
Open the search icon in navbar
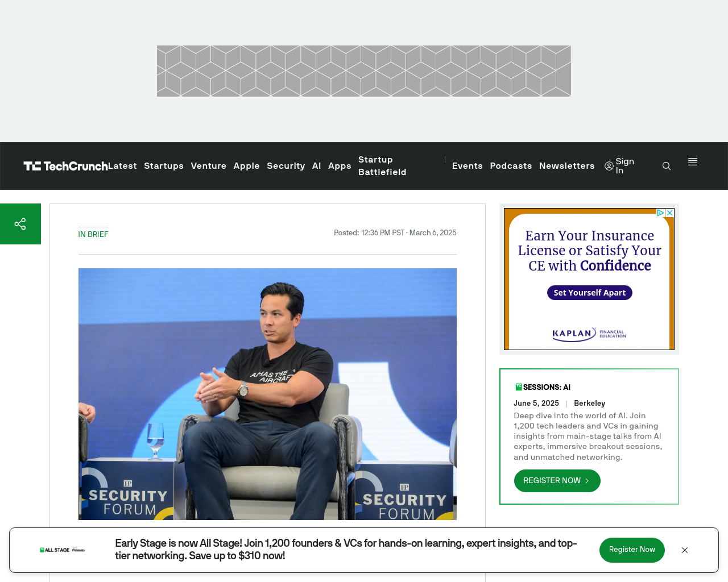(x=667, y=166)
